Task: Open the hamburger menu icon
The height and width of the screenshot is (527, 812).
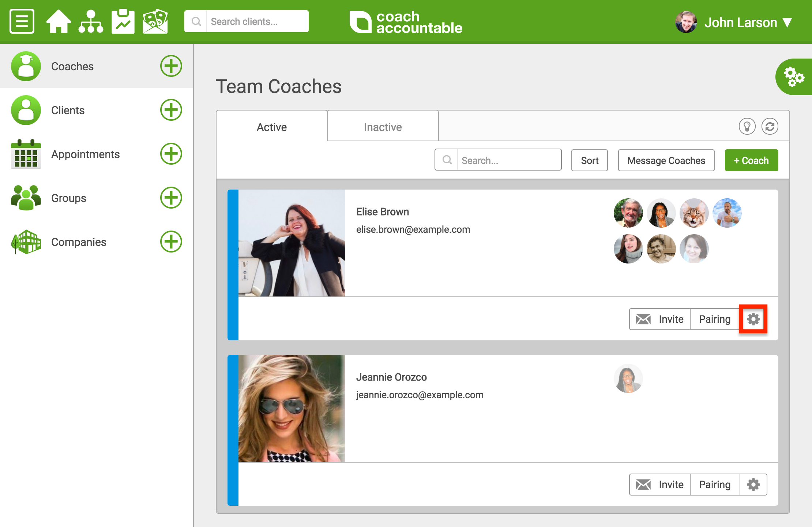Action: coord(22,22)
